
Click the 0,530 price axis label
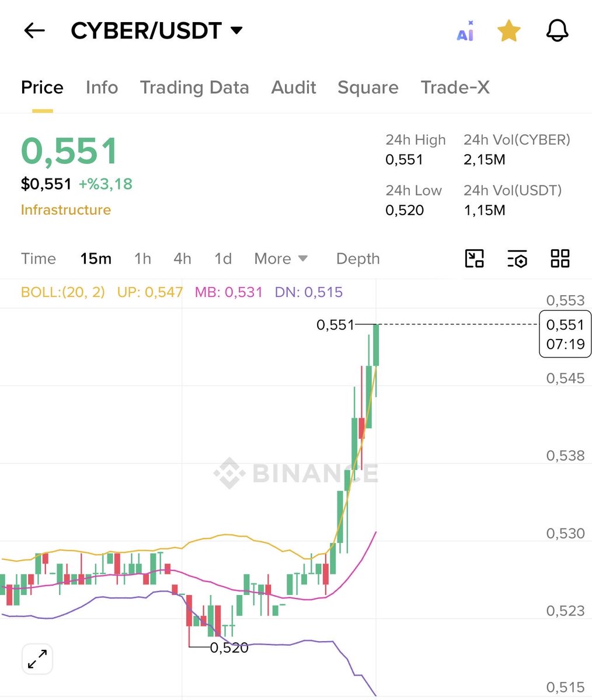click(565, 533)
